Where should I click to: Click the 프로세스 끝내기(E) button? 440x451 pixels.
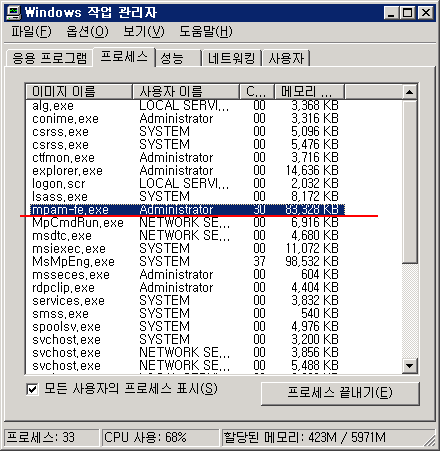(340, 393)
